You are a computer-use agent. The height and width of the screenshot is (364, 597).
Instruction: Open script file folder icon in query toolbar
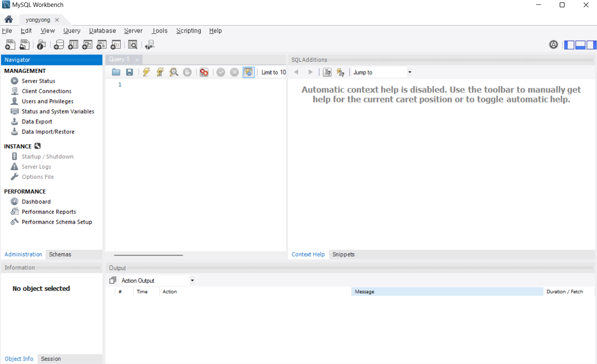(116, 72)
